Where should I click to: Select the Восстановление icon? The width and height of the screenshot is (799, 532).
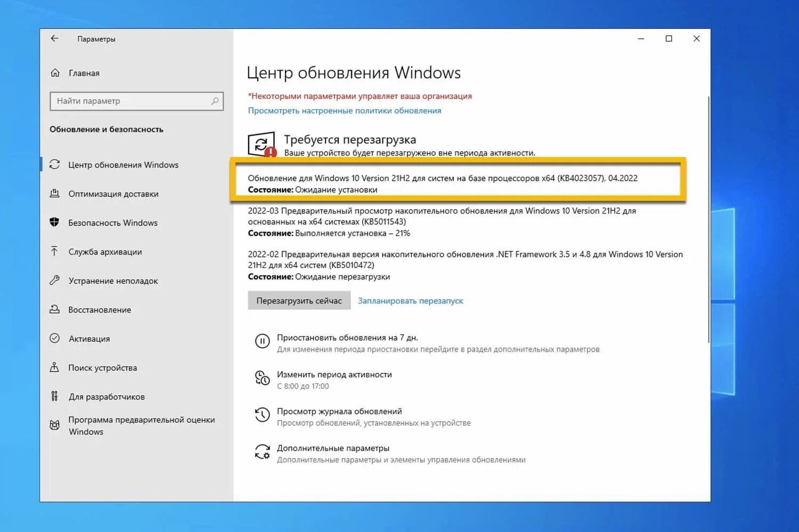[x=55, y=309]
